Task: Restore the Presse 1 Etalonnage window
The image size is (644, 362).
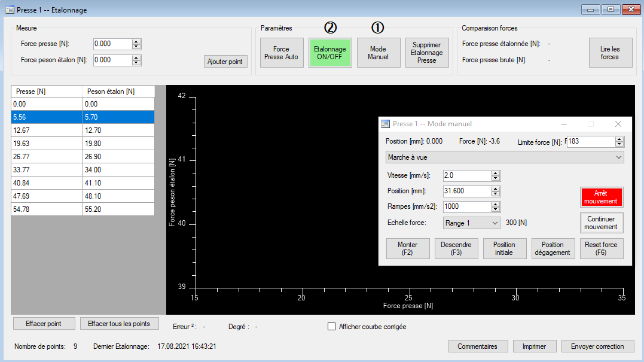Action: pyautogui.click(x=611, y=10)
